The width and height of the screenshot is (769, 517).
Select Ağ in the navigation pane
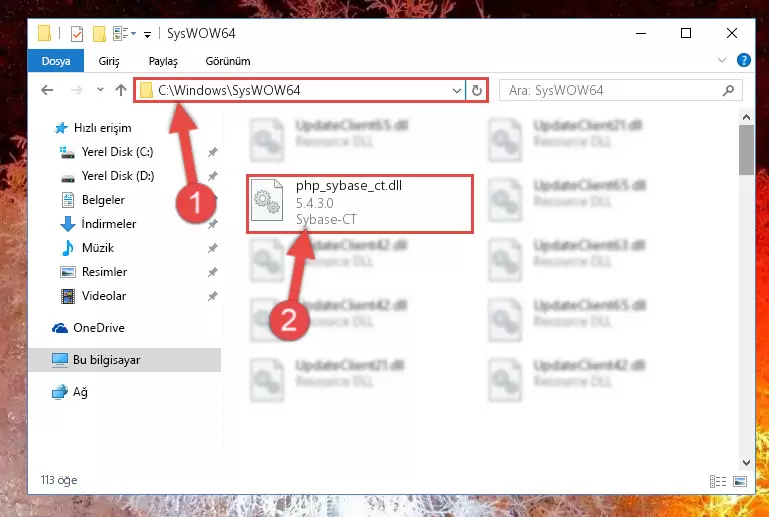tap(80, 392)
